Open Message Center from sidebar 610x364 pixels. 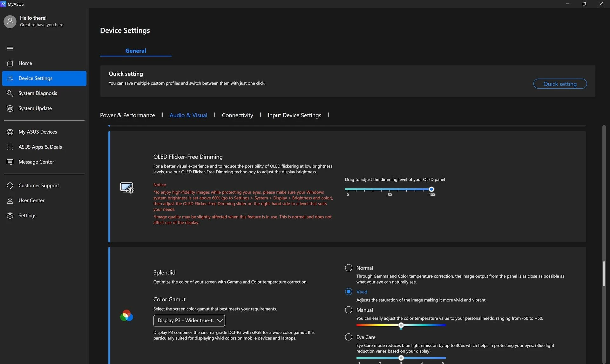click(x=44, y=162)
